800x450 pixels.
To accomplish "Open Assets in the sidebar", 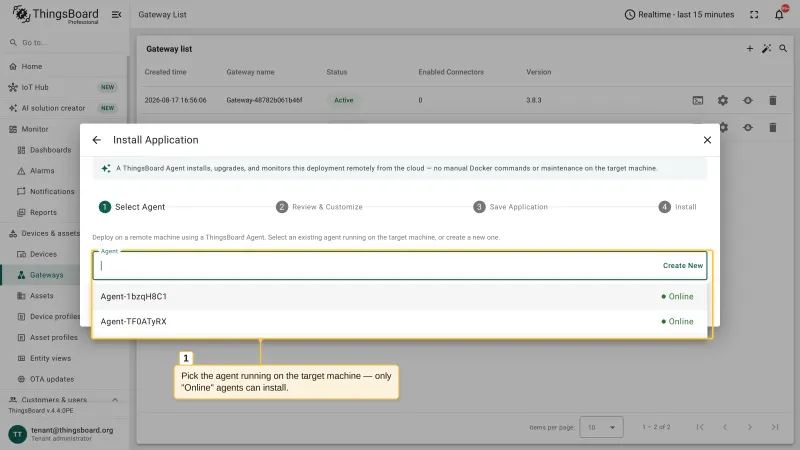I will pos(41,296).
